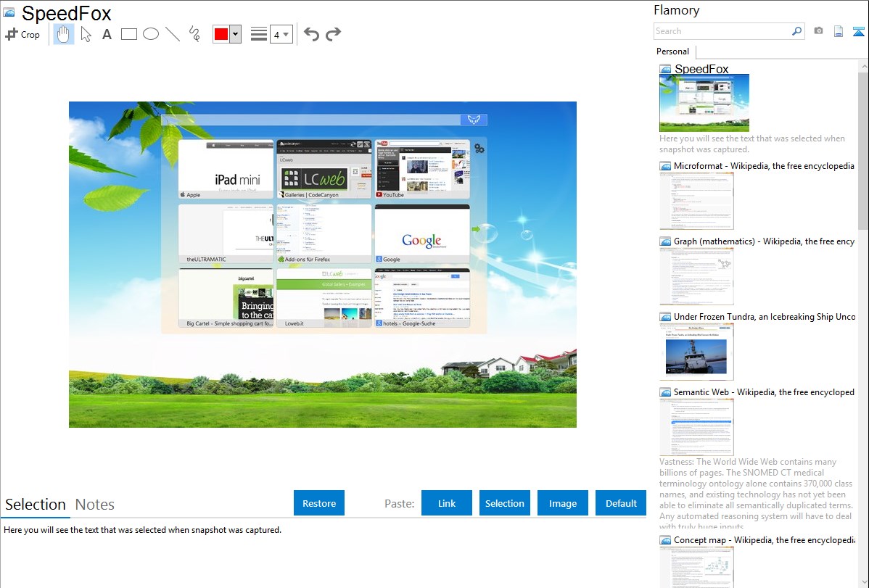Click the icon beside SpeedFox sidebar title
The image size is (869, 588).
pos(665,69)
